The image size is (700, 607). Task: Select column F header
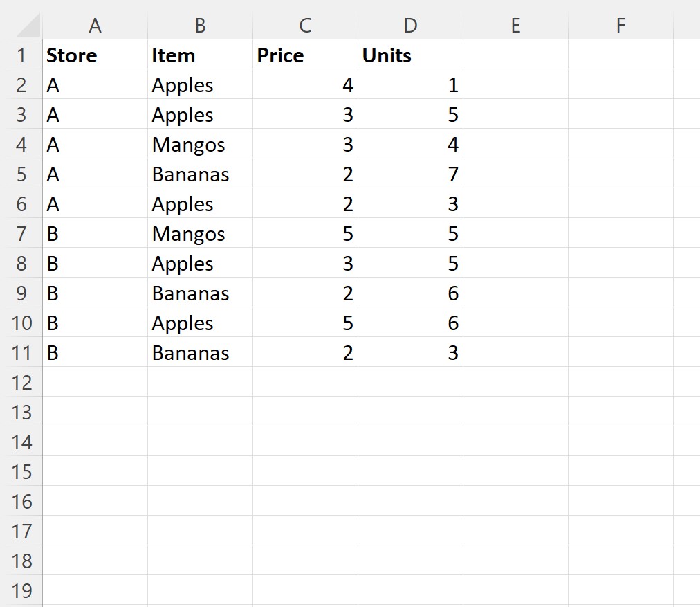[x=620, y=26]
